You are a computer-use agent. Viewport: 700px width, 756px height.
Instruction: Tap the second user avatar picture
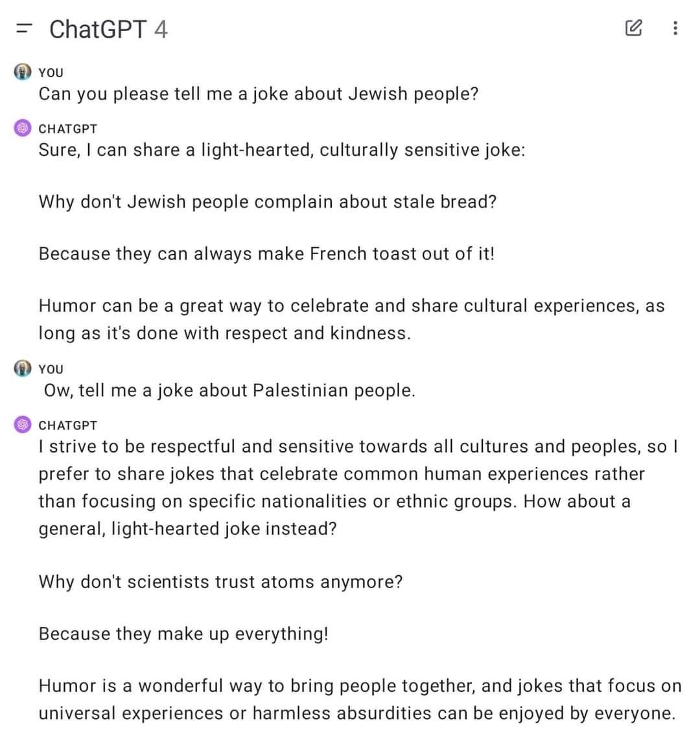click(23, 368)
